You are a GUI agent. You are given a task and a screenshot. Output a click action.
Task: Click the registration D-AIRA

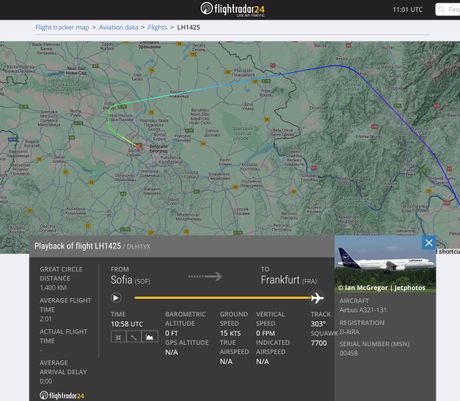pos(350,332)
